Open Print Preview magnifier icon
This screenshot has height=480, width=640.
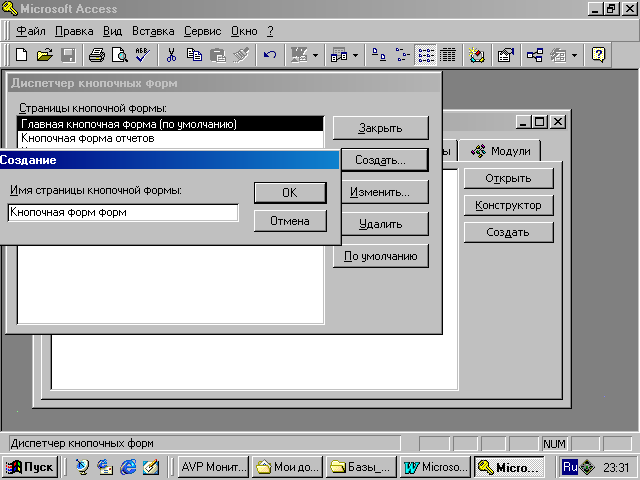[120, 54]
